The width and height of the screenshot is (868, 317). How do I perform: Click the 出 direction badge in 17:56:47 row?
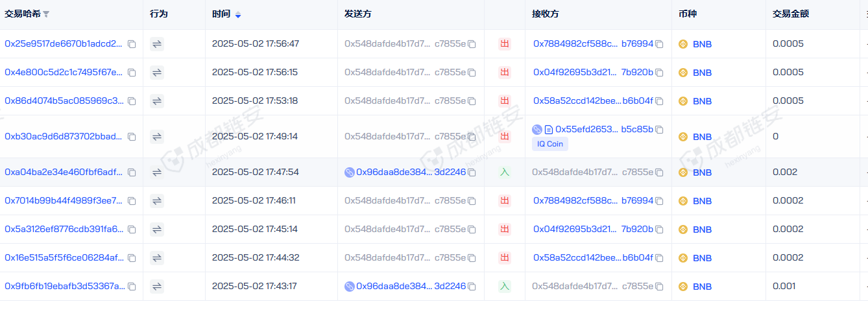click(505, 44)
